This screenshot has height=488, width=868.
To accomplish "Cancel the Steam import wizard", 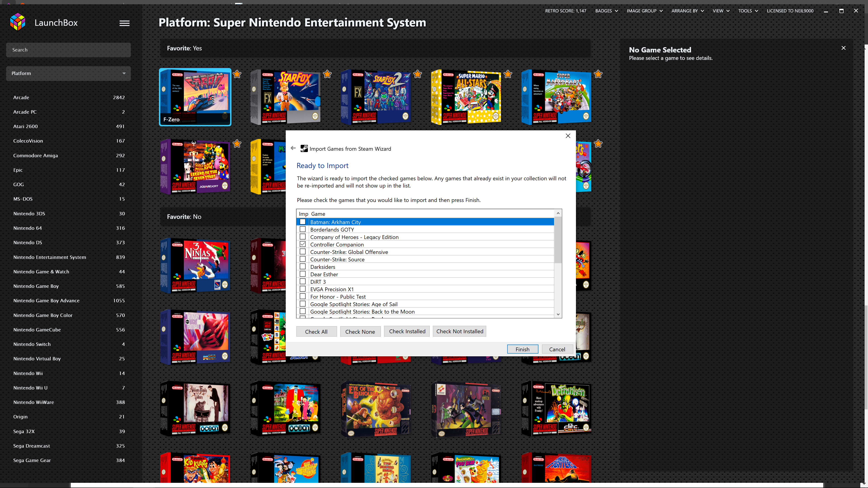I will 557,349.
